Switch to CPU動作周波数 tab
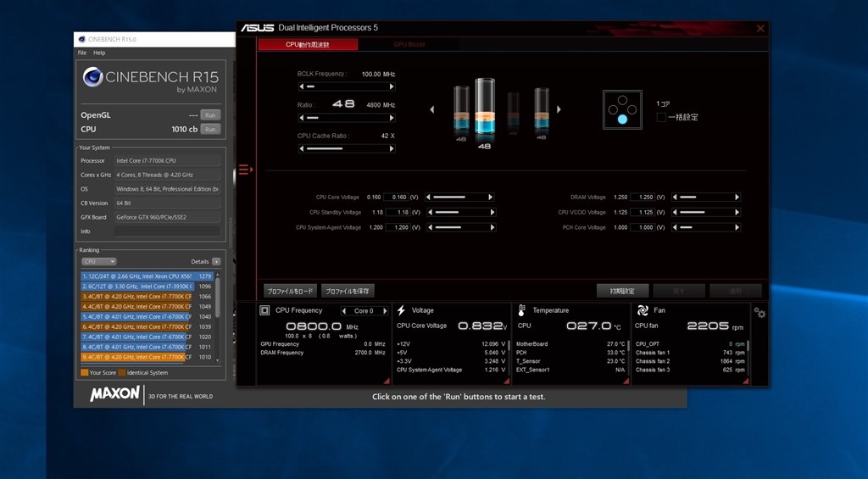This screenshot has width=868, height=479. 308,44
